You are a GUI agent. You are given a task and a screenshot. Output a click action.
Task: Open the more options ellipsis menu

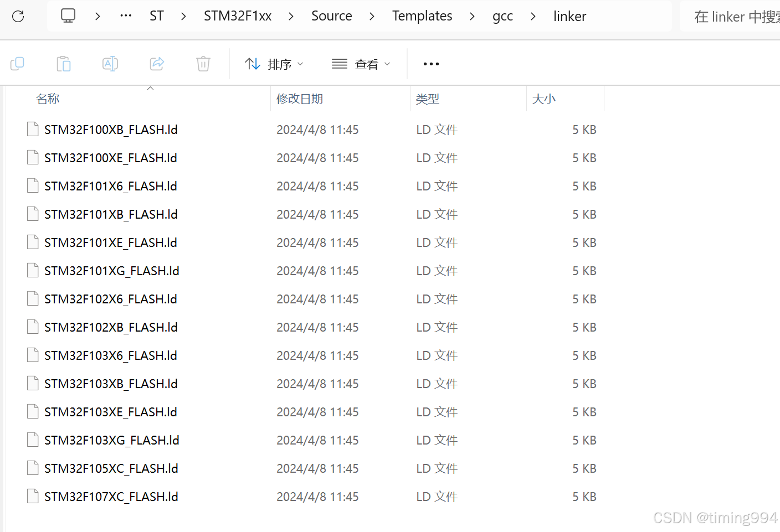(431, 64)
